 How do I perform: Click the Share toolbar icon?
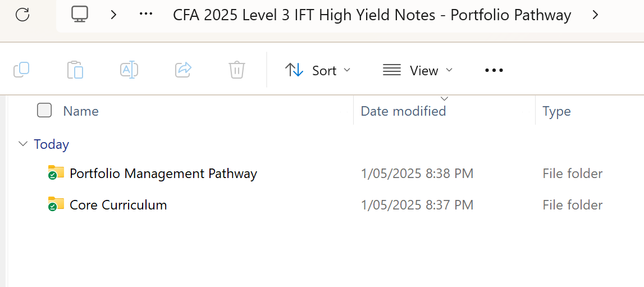(183, 70)
